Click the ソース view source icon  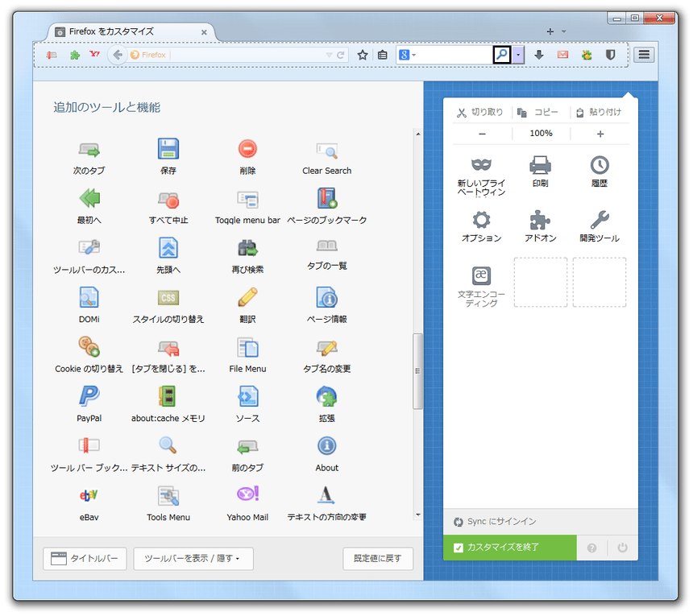coord(247,396)
